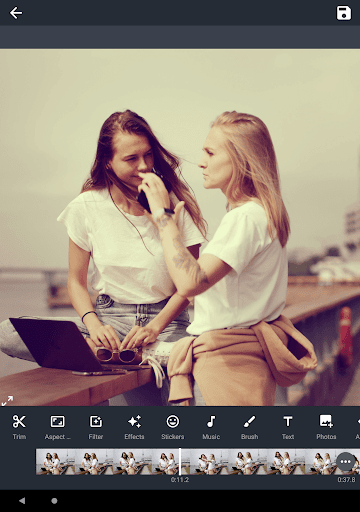Viewport: 360px width, 512px height.
Task: Select the first timeline frame thumbnail
Action: click(x=55, y=462)
